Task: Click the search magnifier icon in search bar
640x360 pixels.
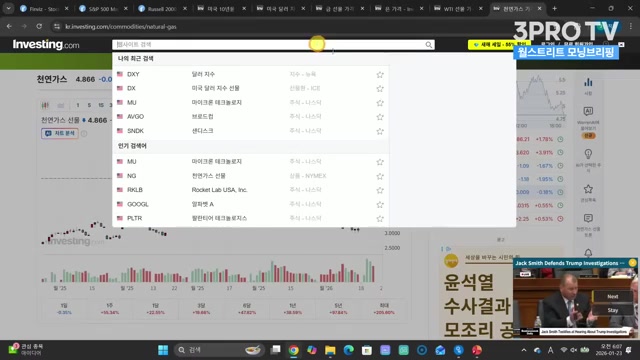Action: [429, 44]
